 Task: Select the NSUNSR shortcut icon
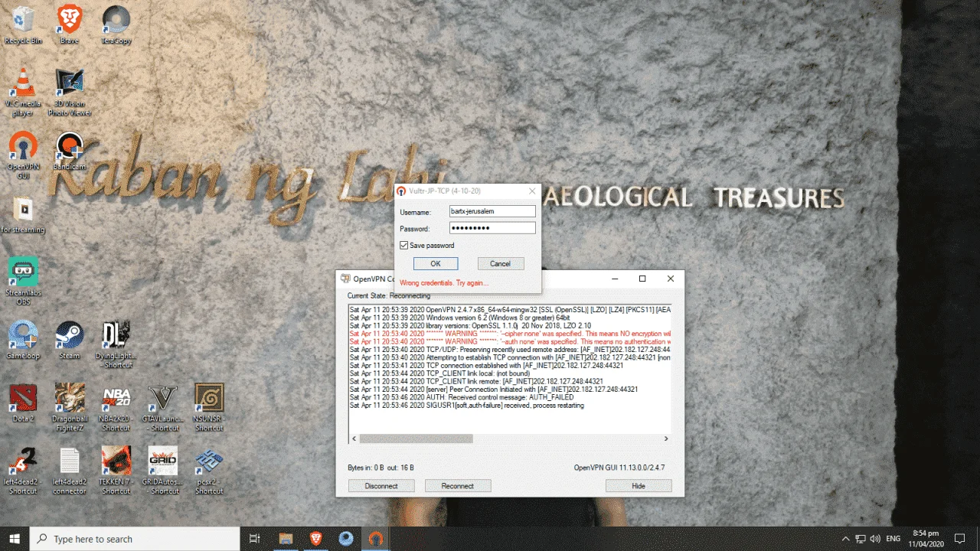[209, 407]
